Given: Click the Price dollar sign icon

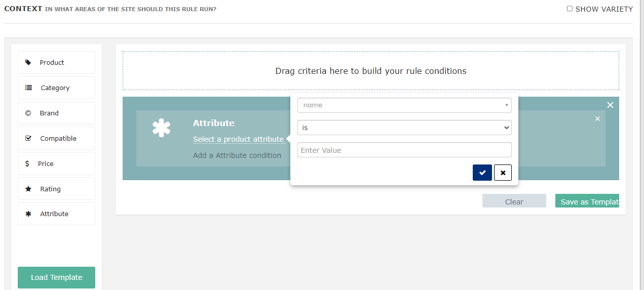Looking at the screenshot, I should 27,163.
